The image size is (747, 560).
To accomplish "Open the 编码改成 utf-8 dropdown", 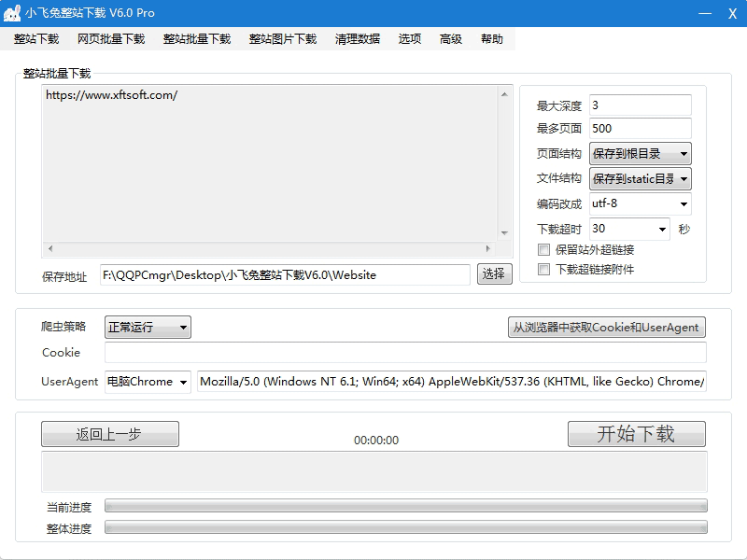I will [x=640, y=203].
